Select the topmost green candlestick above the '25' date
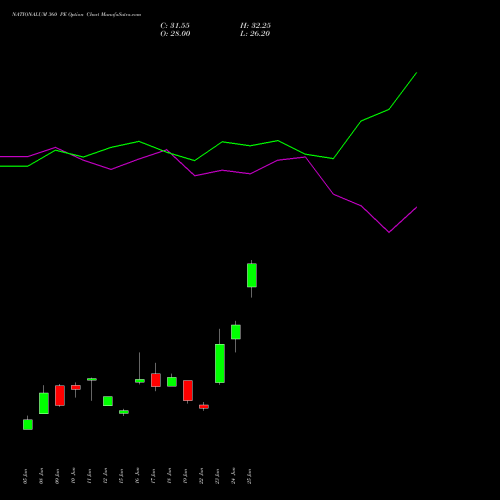This screenshot has height=500, width=500. (x=252, y=275)
